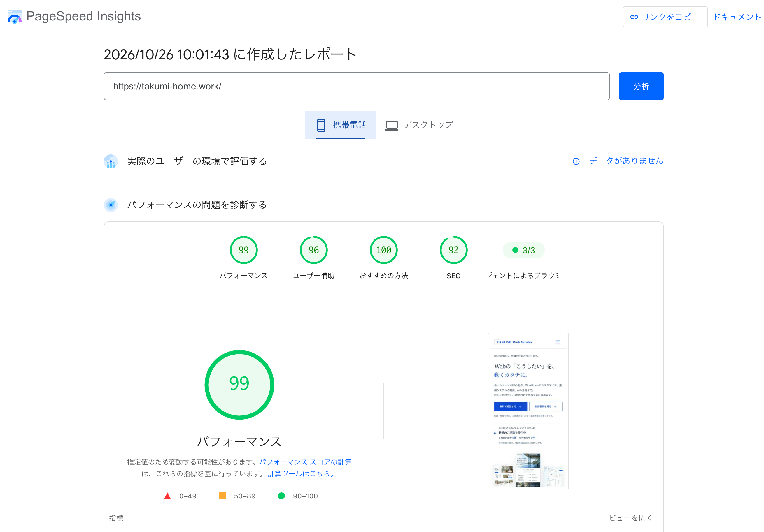Click the PageSpeed Insights logo icon
Screen dimensions: 764x532
pyautogui.click(x=14, y=17)
